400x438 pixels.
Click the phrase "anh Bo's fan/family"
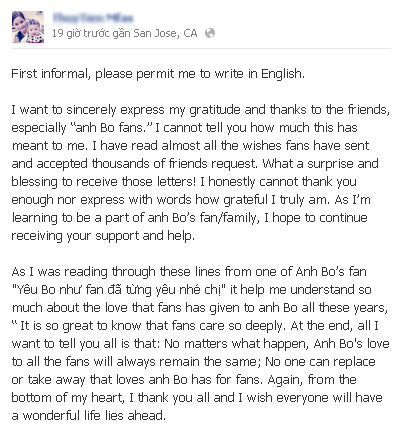coord(203,218)
